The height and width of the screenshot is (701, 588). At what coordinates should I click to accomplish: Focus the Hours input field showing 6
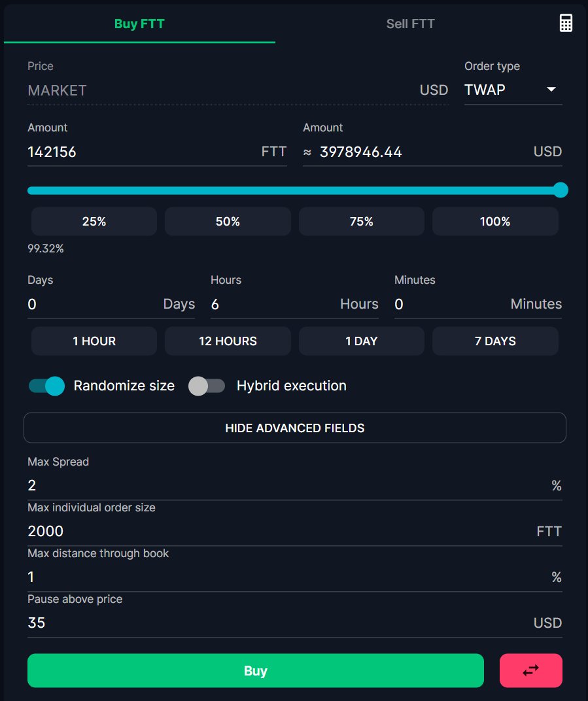click(x=295, y=305)
